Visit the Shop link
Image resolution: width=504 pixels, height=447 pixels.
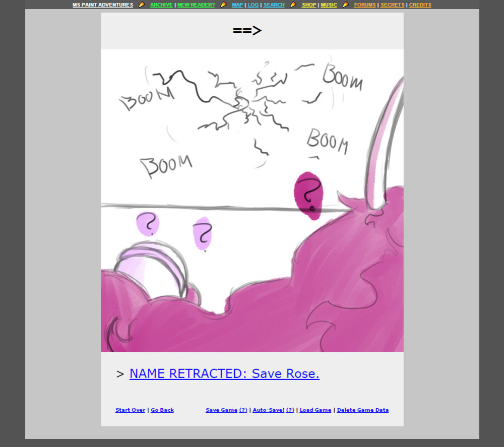click(x=309, y=5)
